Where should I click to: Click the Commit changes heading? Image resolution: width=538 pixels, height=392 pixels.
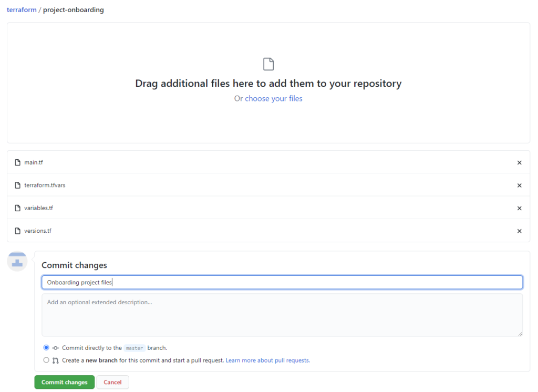[74, 265]
